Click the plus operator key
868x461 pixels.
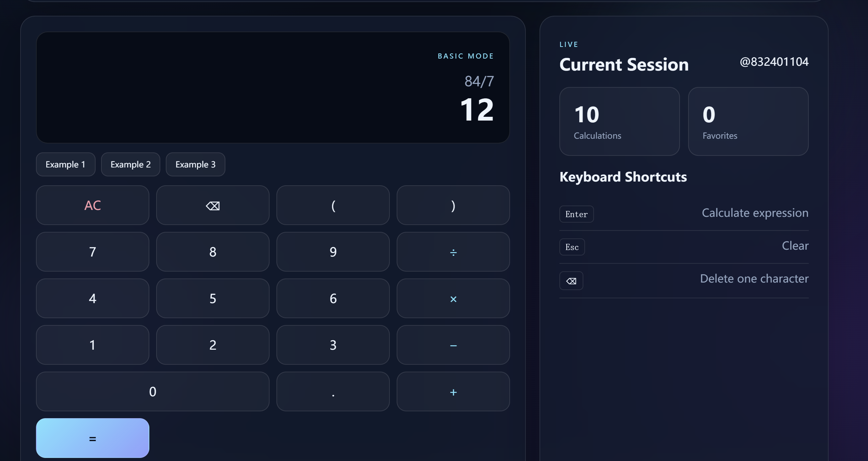tap(453, 391)
